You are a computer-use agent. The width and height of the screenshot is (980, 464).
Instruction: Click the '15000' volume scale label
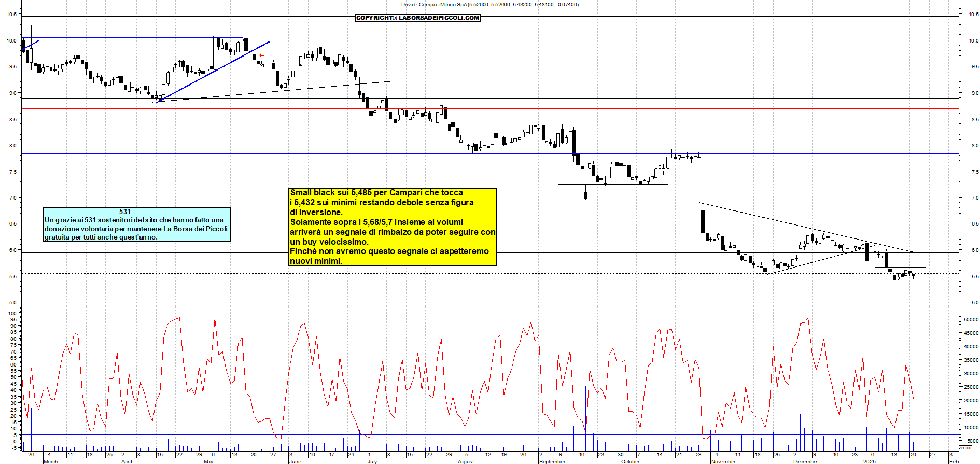pyautogui.click(x=971, y=414)
